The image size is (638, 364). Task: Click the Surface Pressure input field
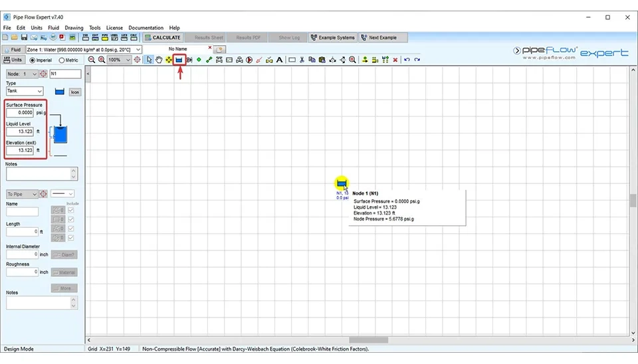point(20,113)
